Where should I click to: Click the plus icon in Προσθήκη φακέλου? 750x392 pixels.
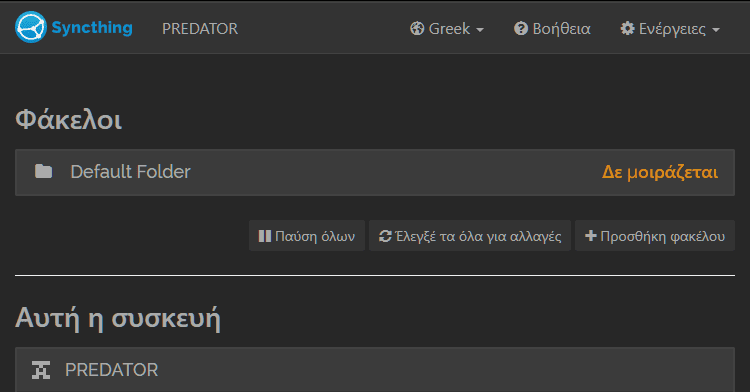coord(591,236)
